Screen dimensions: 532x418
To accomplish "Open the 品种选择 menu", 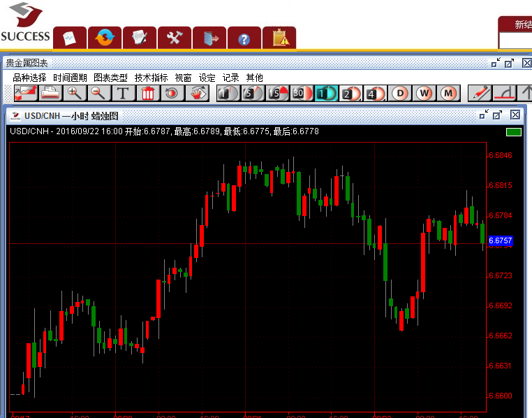I will coord(29,78).
